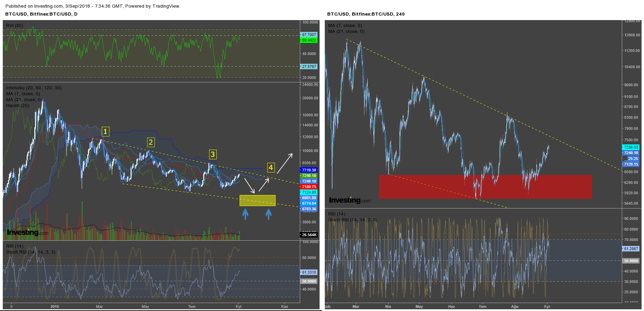Open the Stoch RSI label on daily chart
Viewport: 644px width, 311px height.
click(x=30, y=252)
